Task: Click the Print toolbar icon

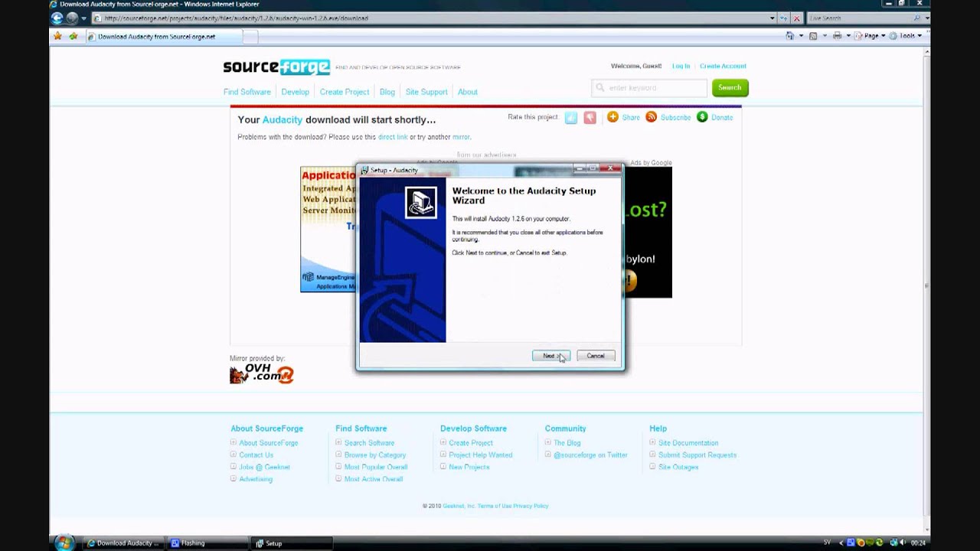Action: (x=837, y=36)
